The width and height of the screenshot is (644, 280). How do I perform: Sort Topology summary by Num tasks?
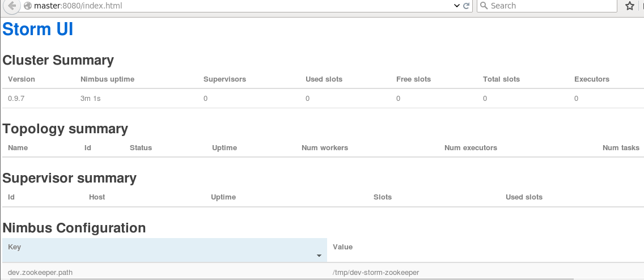point(621,148)
